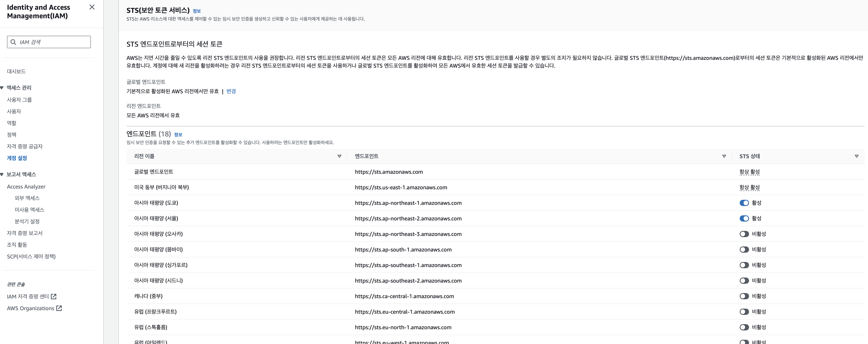Screen dimensions: 868x344
Task: Collapse the 보고서 액세스 section
Action: pos(2,174)
